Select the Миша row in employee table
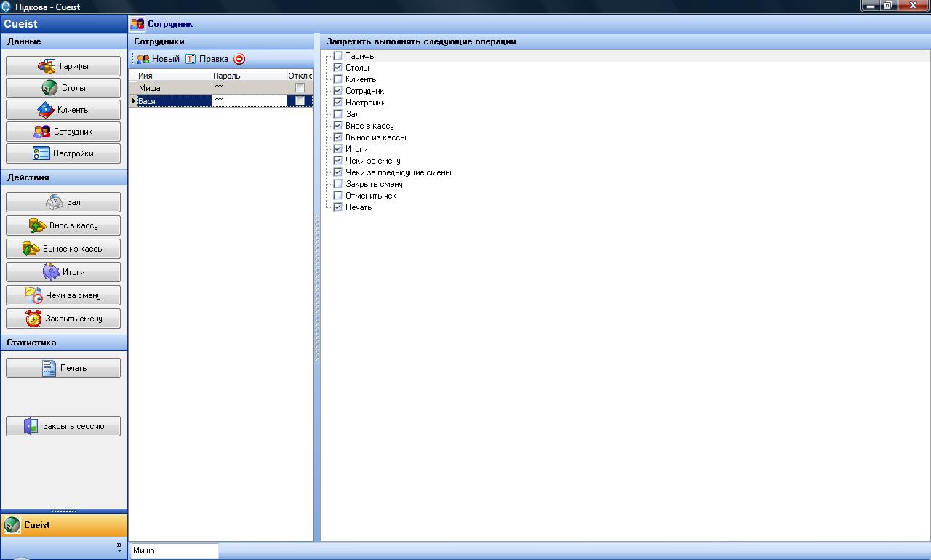The width and height of the screenshot is (931, 560). [175, 88]
